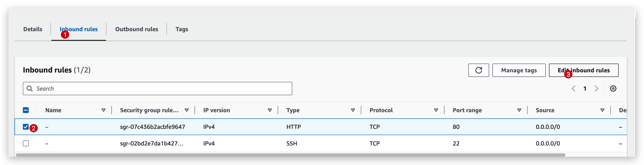
Task: Uncheck the HTTP rule sgr-07c436b2acbfe9647
Action: 26,127
